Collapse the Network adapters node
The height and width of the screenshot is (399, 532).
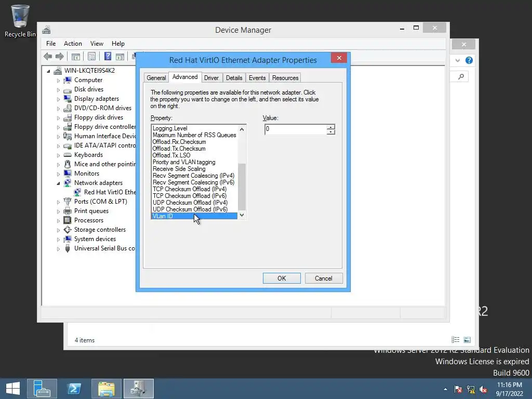pos(58,183)
